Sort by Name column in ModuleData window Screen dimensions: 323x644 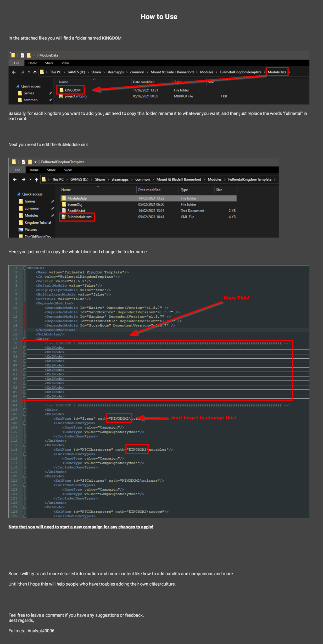tap(63, 82)
